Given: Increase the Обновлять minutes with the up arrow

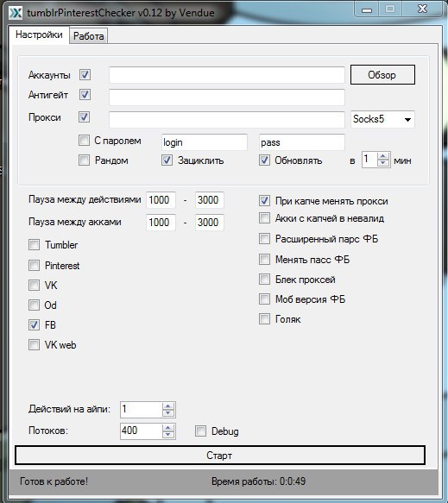Looking at the screenshot, I should pyautogui.click(x=383, y=156).
